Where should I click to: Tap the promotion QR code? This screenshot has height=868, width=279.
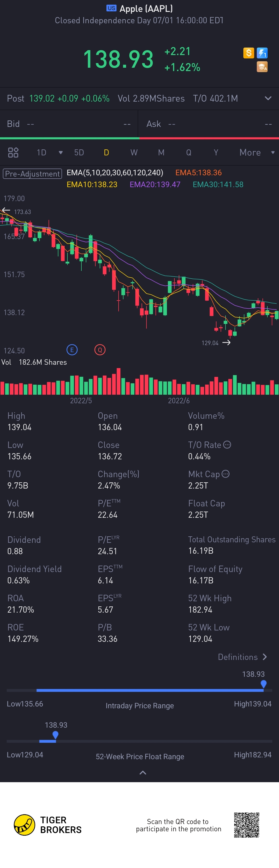pos(247,825)
